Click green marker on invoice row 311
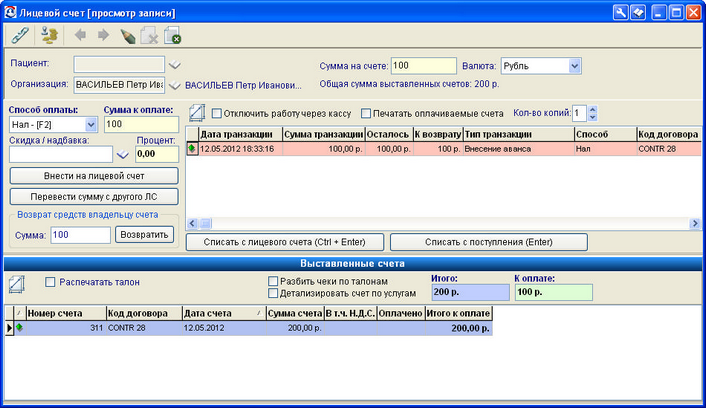Screen dimensions: 706x408 (19, 327)
